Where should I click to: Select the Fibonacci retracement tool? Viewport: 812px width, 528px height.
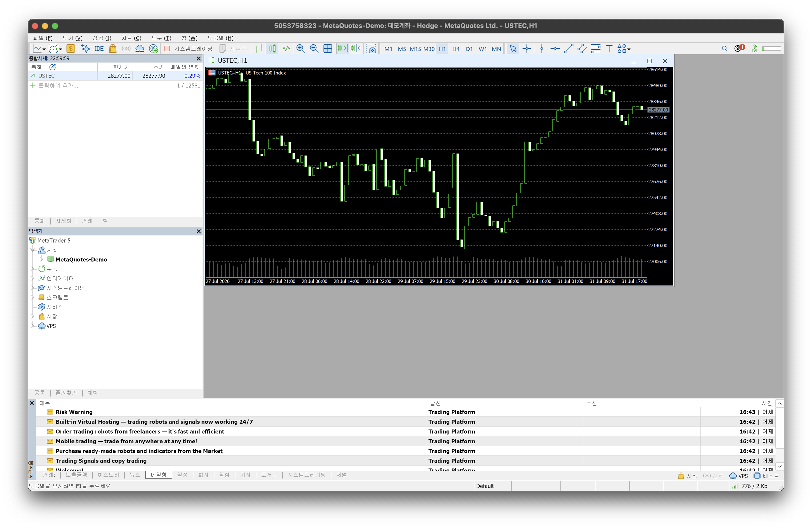pyautogui.click(x=596, y=49)
